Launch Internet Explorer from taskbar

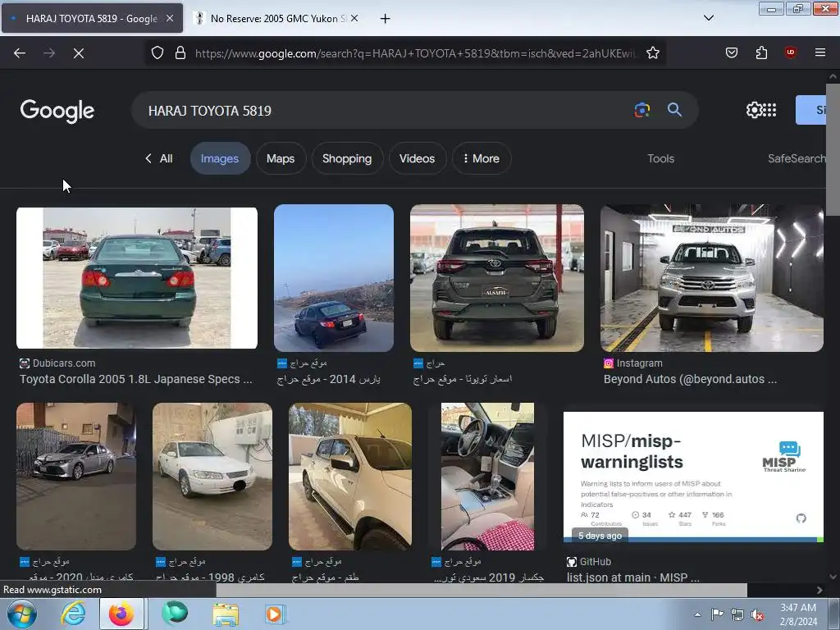(x=73, y=614)
